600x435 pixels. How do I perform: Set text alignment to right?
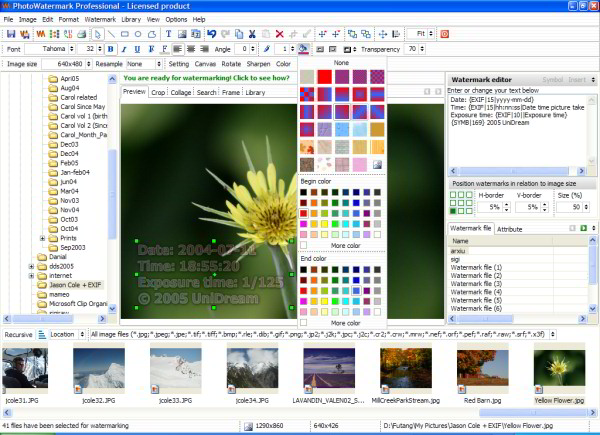(204, 49)
